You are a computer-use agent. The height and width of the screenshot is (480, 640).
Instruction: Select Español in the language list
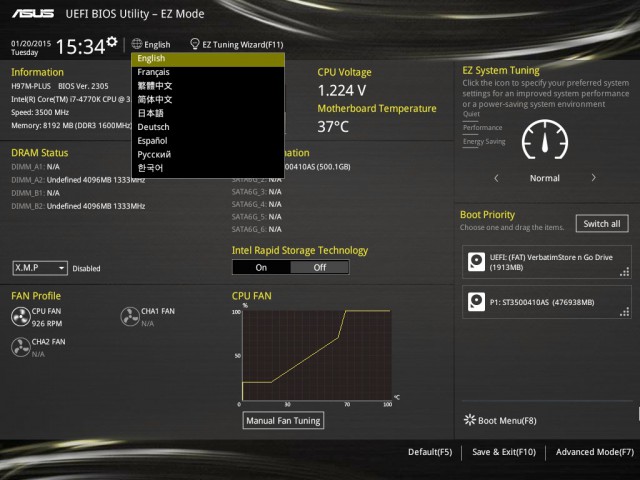(208, 141)
